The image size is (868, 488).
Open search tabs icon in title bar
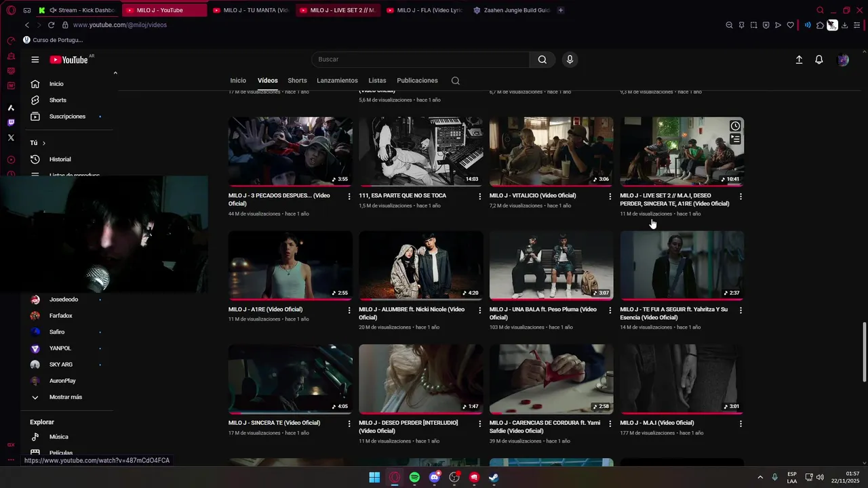821,10
